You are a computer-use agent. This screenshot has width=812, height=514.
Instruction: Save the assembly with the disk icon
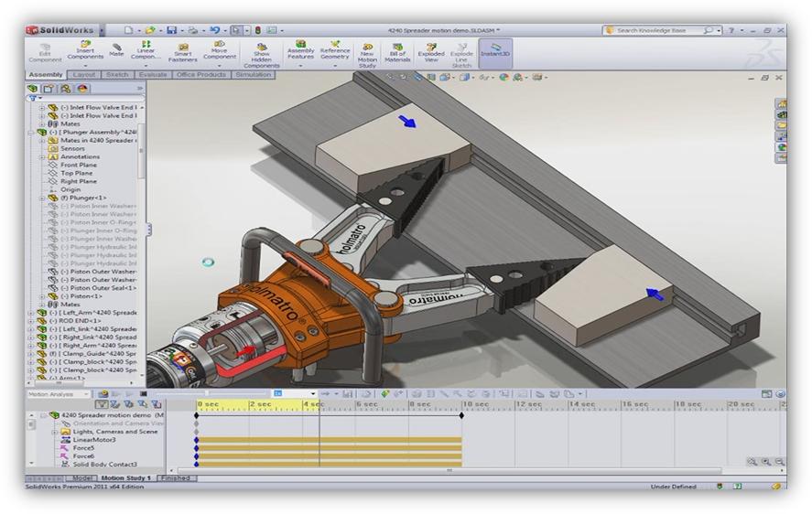pyautogui.click(x=172, y=30)
